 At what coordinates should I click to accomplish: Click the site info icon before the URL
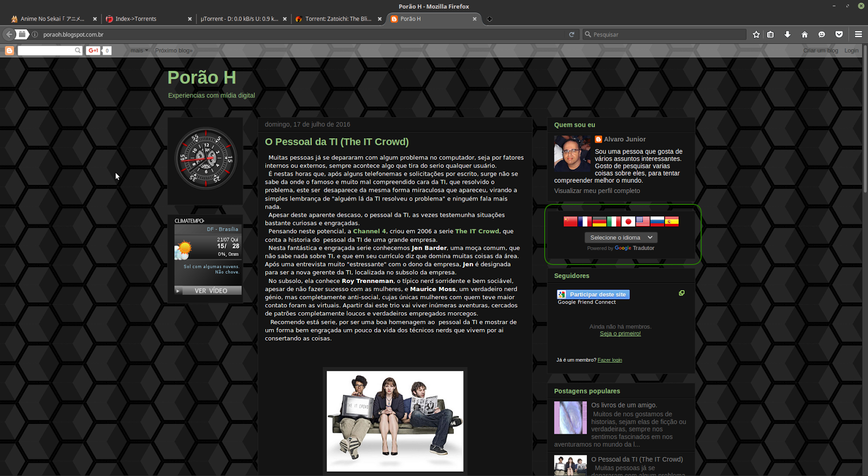coord(35,34)
